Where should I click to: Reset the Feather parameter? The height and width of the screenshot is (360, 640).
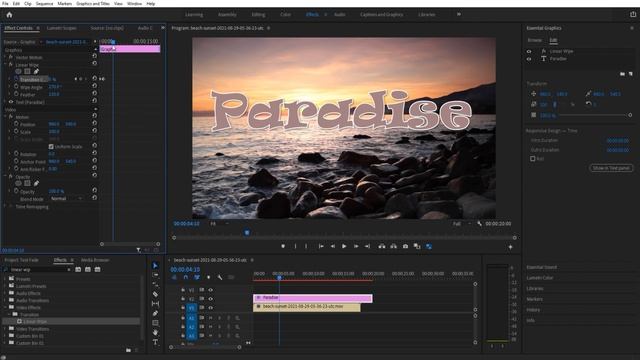click(94, 93)
